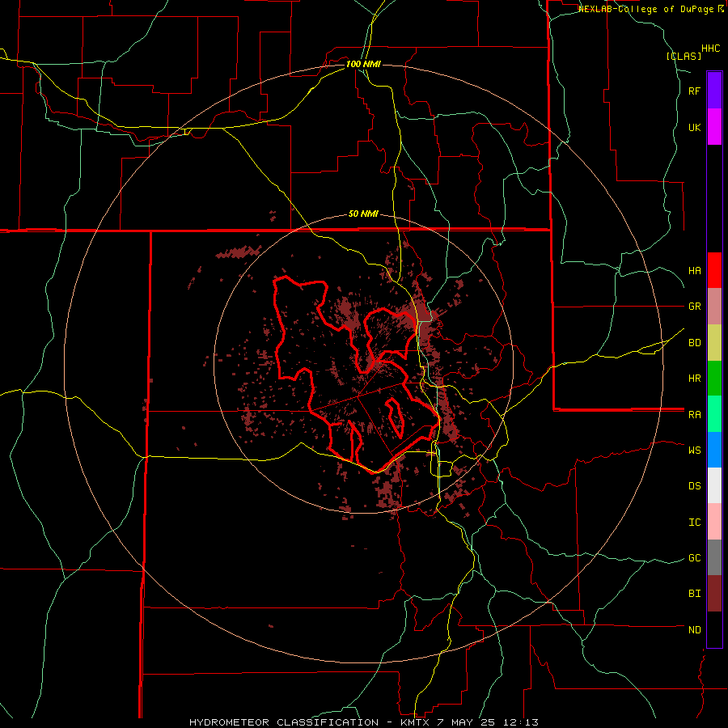
Task: Click the GC legend label
Action: (x=695, y=557)
